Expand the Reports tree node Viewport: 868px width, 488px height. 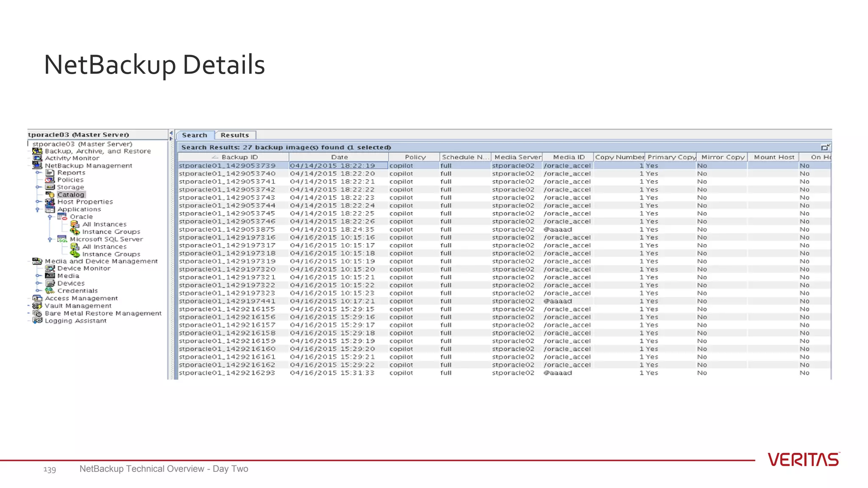click(38, 173)
